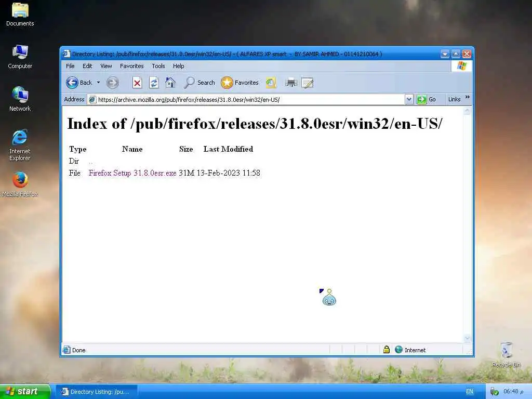532x399 pixels.
Task: Expand the Links toolbar chevron
Action: coord(468,97)
